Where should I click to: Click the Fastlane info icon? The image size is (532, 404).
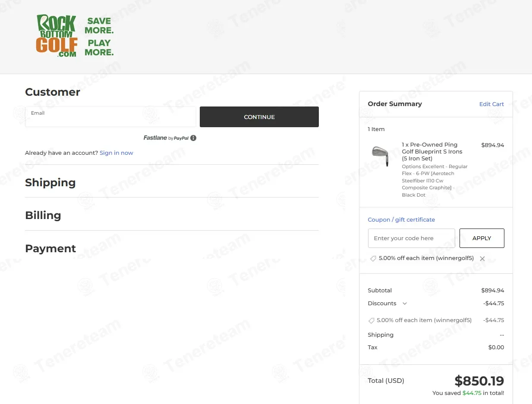point(193,138)
